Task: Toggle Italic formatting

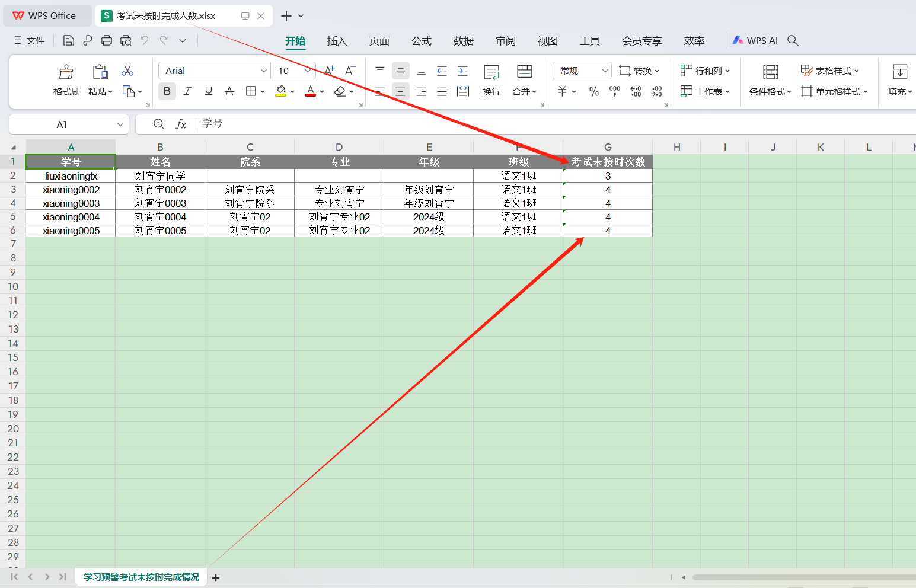Action: (x=187, y=91)
